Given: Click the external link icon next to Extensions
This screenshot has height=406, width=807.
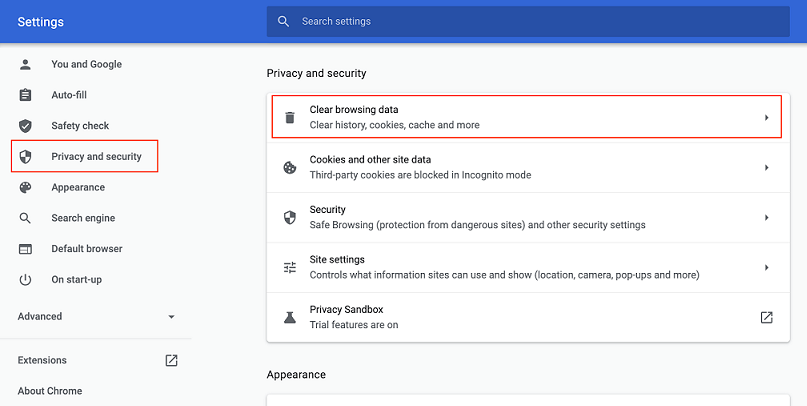Looking at the screenshot, I should coord(171,360).
